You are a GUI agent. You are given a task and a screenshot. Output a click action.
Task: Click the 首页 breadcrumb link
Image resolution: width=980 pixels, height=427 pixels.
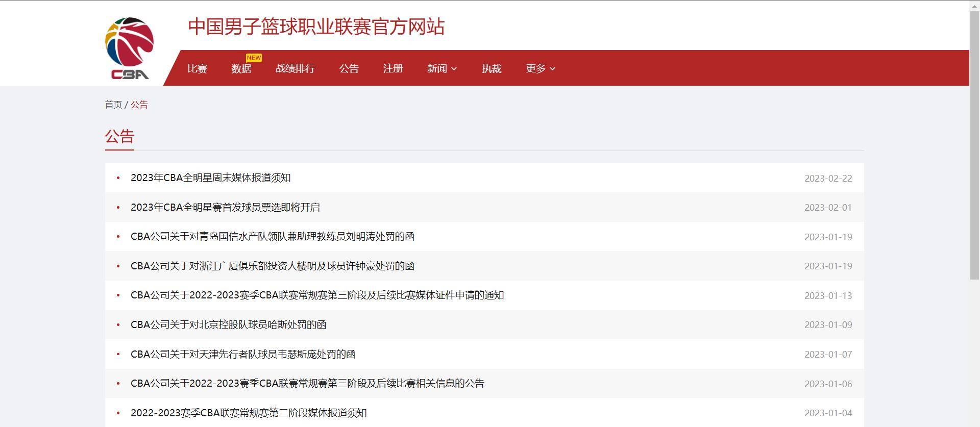coord(113,105)
